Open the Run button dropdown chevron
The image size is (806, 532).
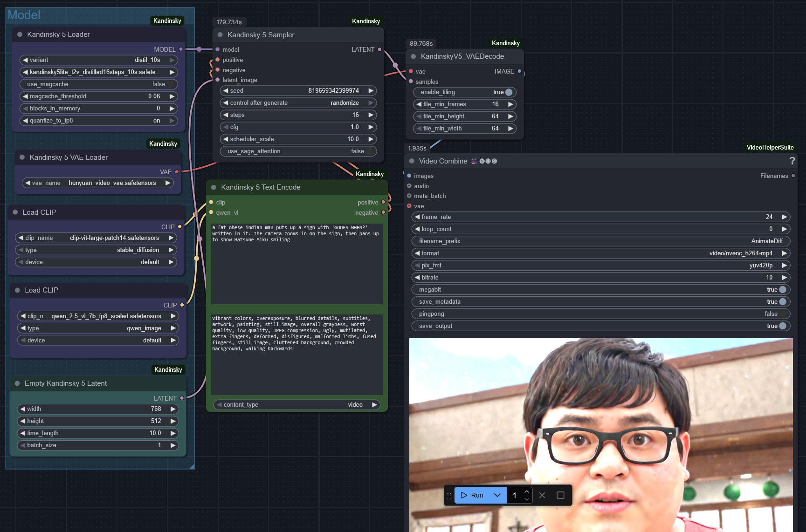(497, 495)
